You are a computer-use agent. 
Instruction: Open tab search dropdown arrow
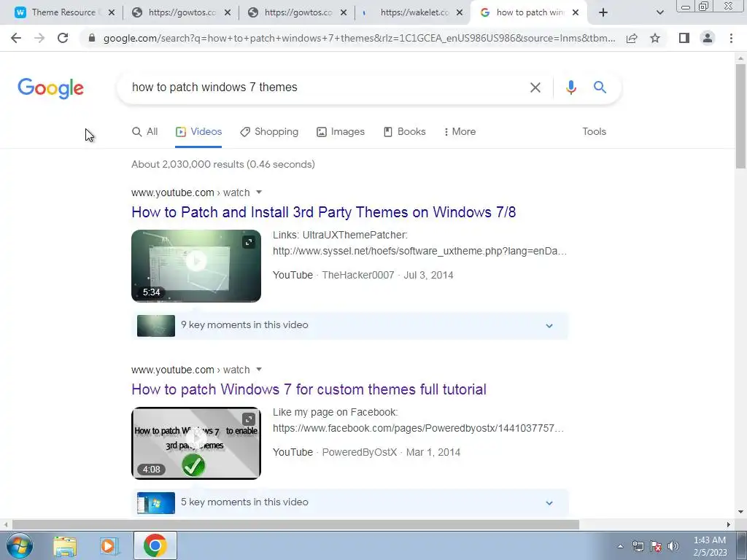coord(659,12)
